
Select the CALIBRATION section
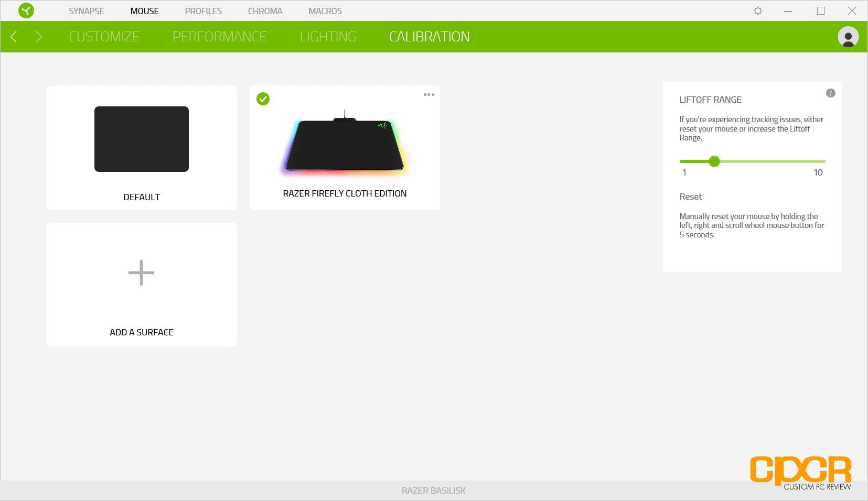(x=430, y=37)
